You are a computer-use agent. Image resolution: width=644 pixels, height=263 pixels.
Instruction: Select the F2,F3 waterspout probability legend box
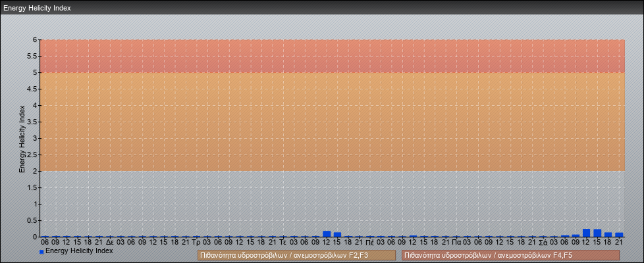[296, 255]
